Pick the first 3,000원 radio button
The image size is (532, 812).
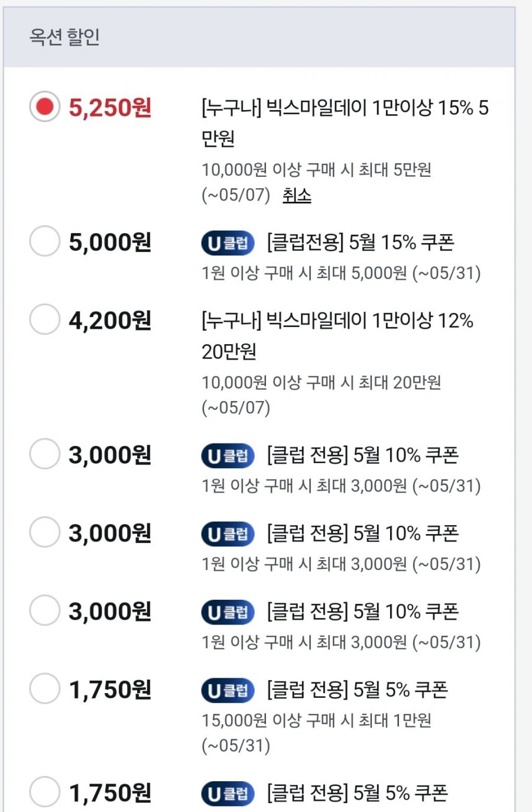pyautogui.click(x=45, y=454)
